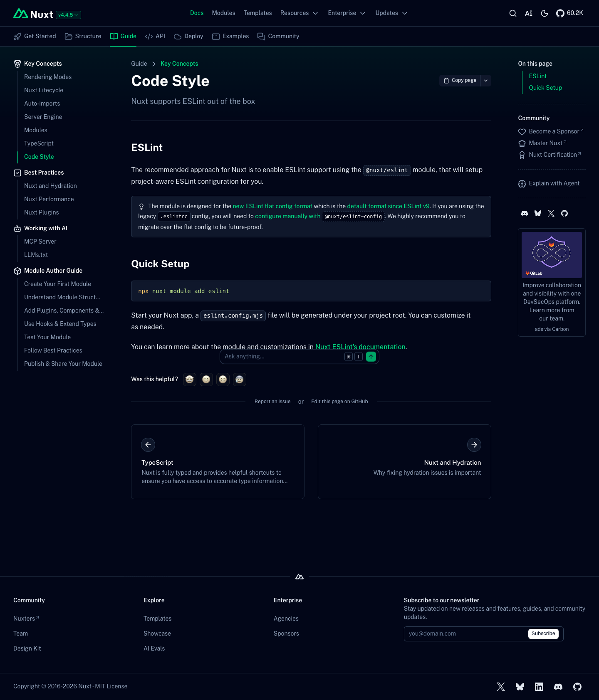Open new ESLint flat config format link
The height and width of the screenshot is (700, 599).
(272, 207)
